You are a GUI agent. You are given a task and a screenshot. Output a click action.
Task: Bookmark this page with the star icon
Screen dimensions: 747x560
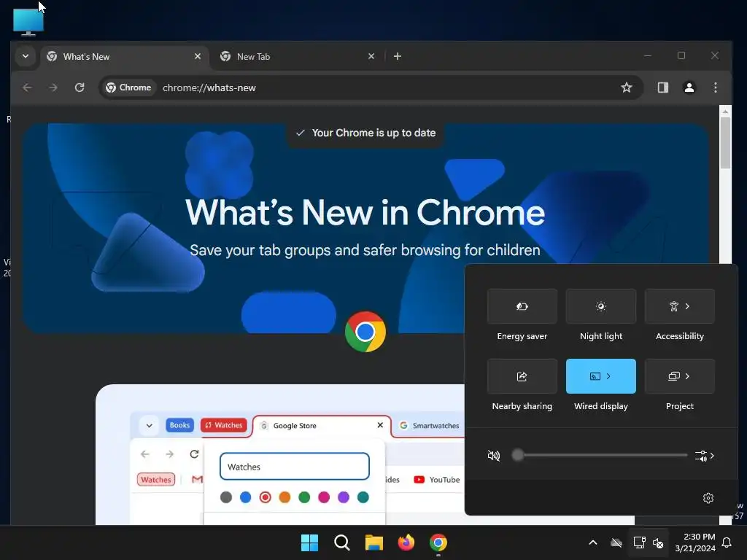[x=627, y=87]
